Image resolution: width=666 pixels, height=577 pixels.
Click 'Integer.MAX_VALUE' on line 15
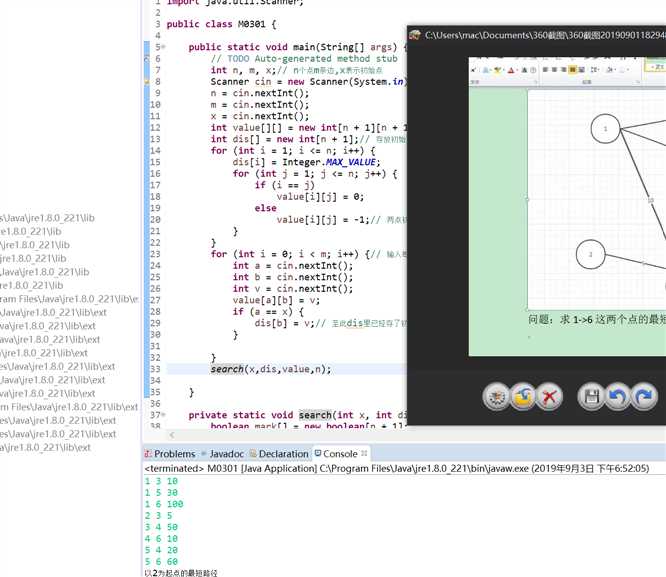click(331, 162)
